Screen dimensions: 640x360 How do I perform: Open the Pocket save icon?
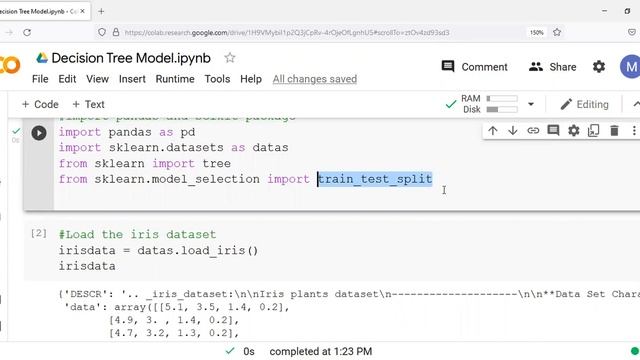point(631,32)
